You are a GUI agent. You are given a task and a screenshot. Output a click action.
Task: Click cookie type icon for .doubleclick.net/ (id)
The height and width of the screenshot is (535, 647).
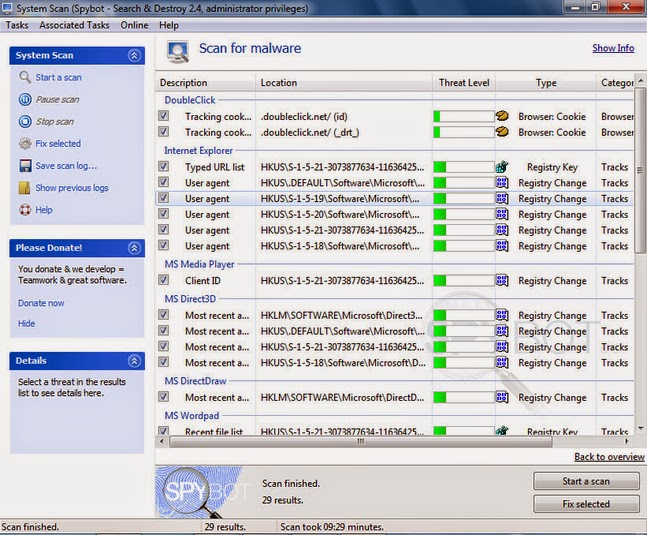click(502, 116)
